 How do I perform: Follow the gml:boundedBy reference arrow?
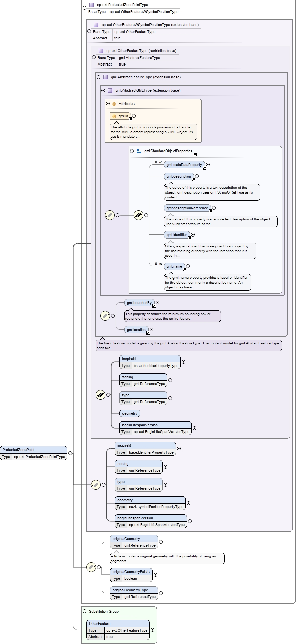(x=154, y=306)
